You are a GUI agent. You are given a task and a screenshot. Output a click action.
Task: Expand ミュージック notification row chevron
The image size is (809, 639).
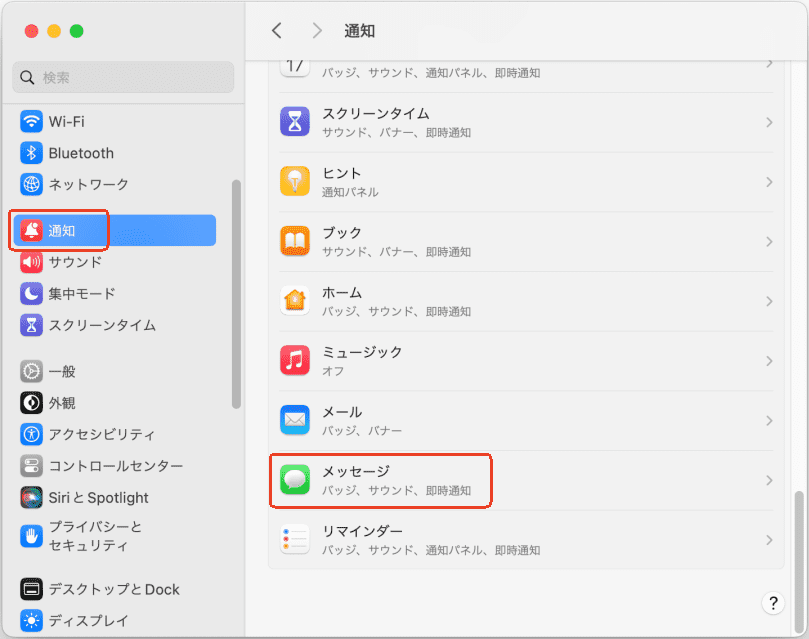[x=769, y=361]
